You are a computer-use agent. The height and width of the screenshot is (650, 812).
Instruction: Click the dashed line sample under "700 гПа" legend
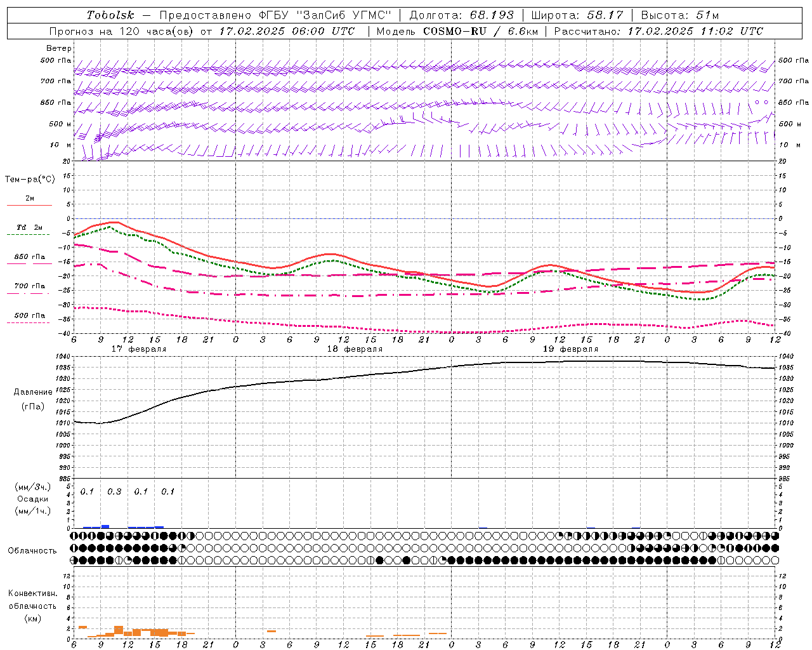(x=28, y=293)
